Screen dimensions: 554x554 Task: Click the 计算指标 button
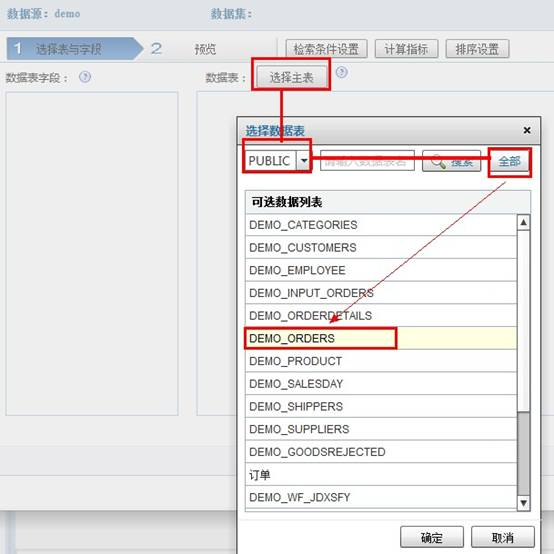coord(406,49)
